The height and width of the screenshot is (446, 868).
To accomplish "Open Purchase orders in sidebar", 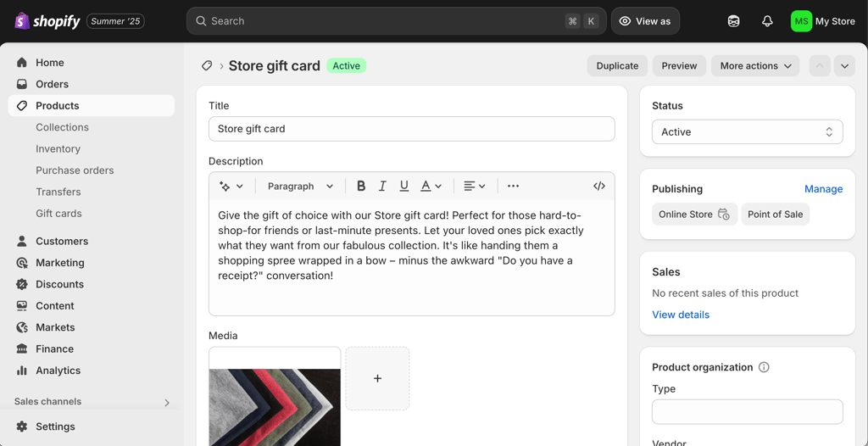I will pyautogui.click(x=75, y=170).
